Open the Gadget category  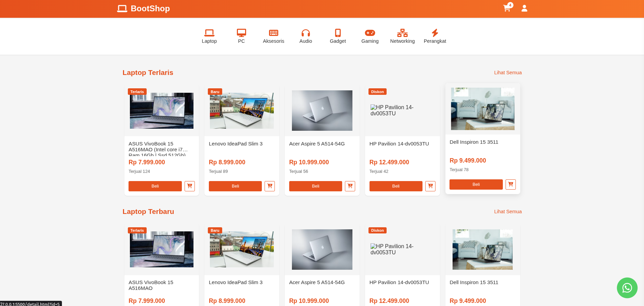(x=338, y=36)
